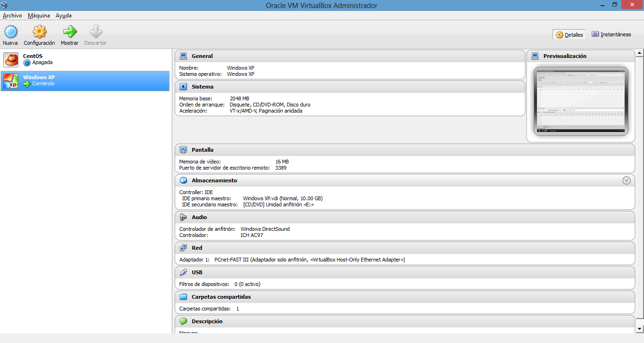Create a new virtual machine with Nueva
This screenshot has width=644, height=343.
pos(10,34)
